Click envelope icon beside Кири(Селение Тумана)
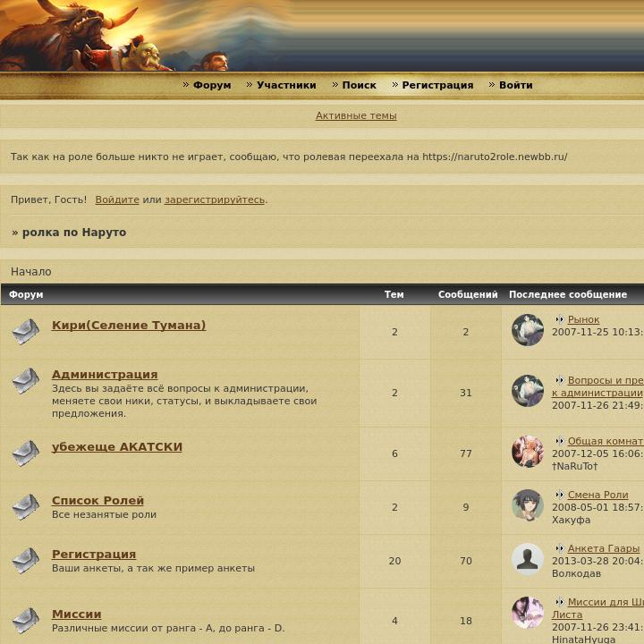 click(26, 331)
